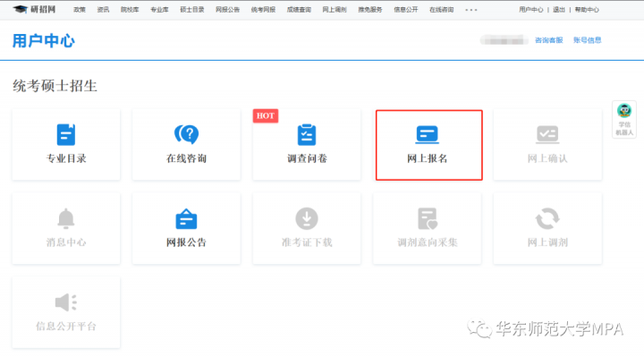Expand the three-dots more navigation menu
644x357 pixels.
coord(471,10)
